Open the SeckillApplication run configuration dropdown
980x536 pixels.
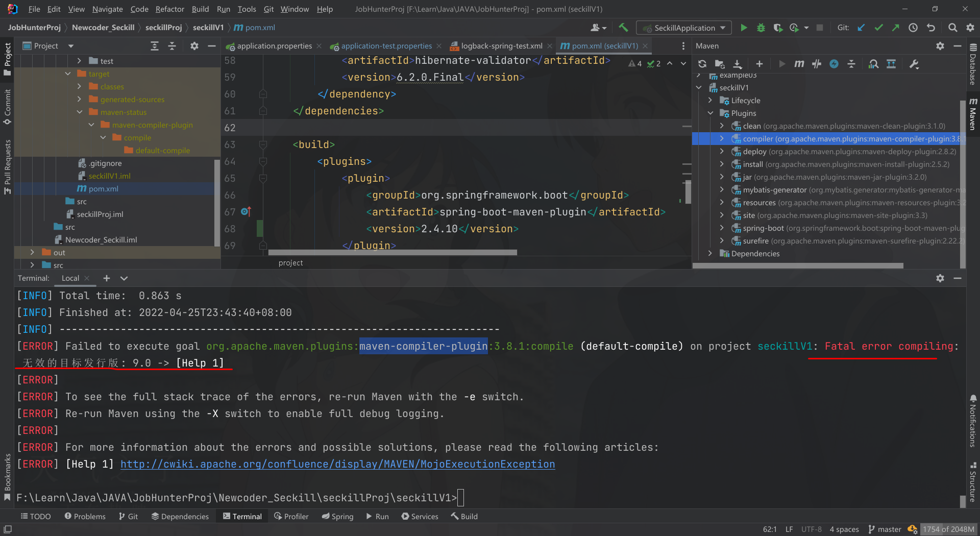684,28
